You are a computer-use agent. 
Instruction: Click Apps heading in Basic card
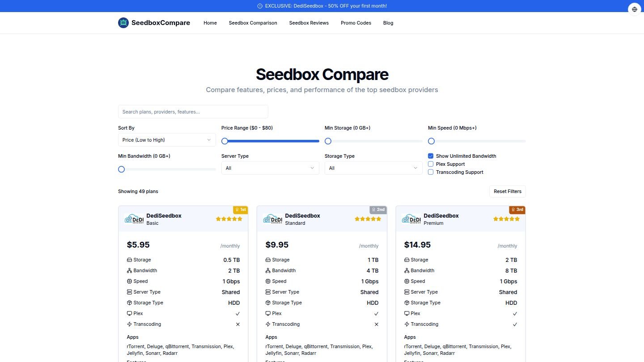pos(133,337)
